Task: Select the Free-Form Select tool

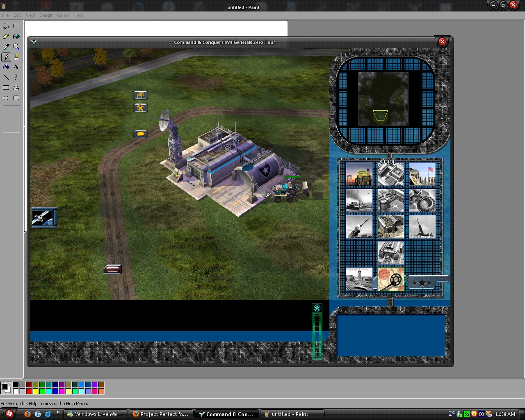Action: tap(6, 26)
